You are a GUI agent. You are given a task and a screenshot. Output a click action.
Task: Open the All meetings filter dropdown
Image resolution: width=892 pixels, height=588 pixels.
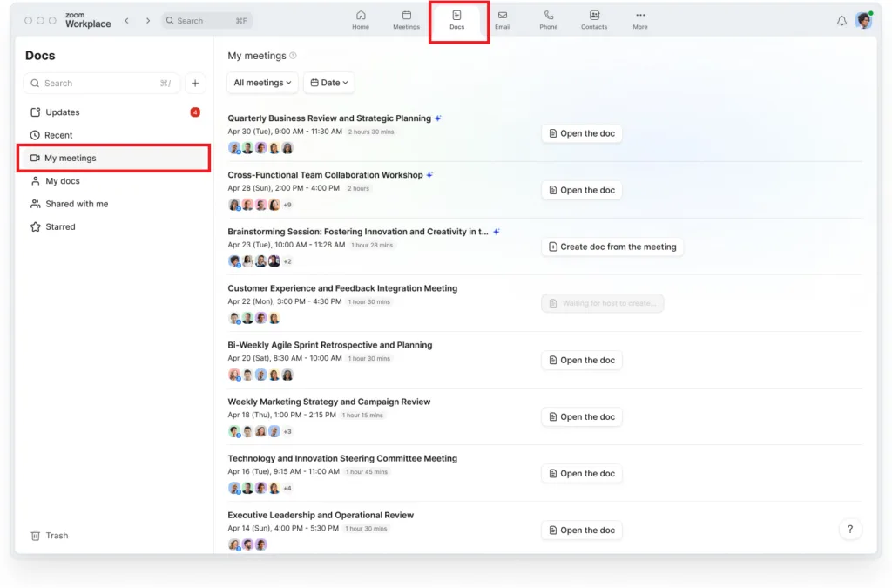(262, 82)
